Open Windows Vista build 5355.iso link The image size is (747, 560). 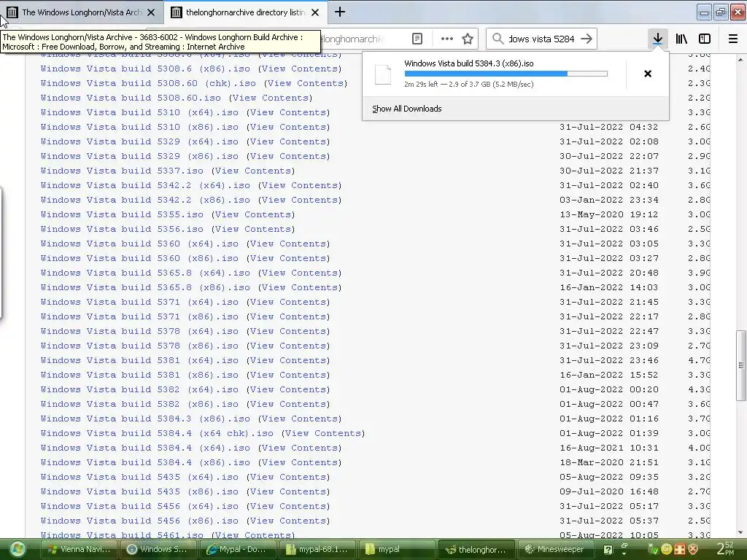[122, 214]
